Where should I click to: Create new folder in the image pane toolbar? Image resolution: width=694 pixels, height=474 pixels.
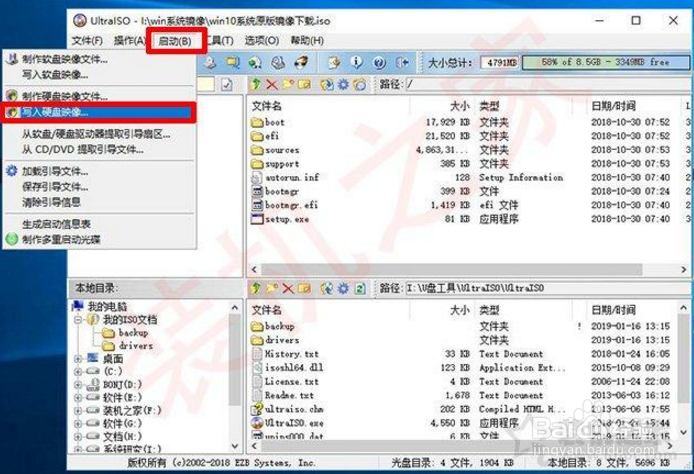288,84
